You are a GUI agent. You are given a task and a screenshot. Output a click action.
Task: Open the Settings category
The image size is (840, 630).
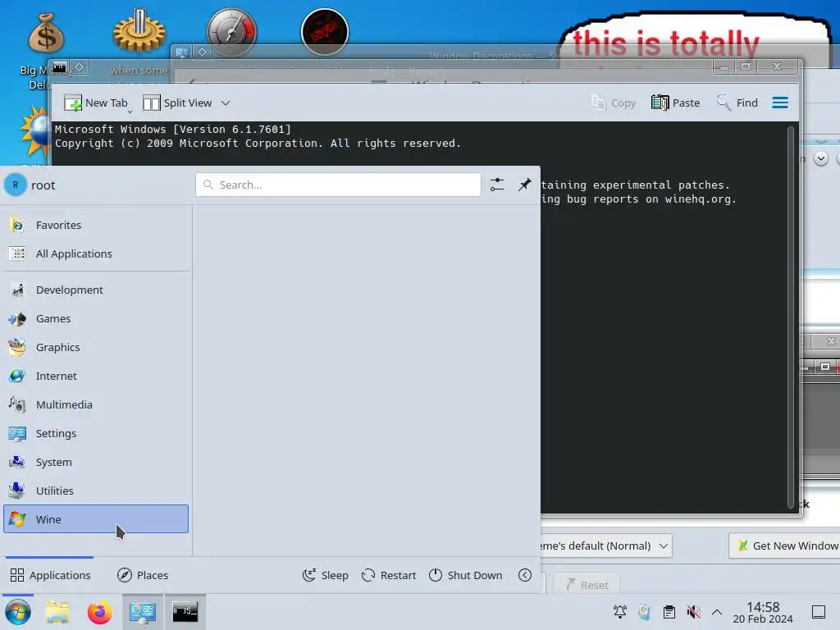(x=96, y=433)
